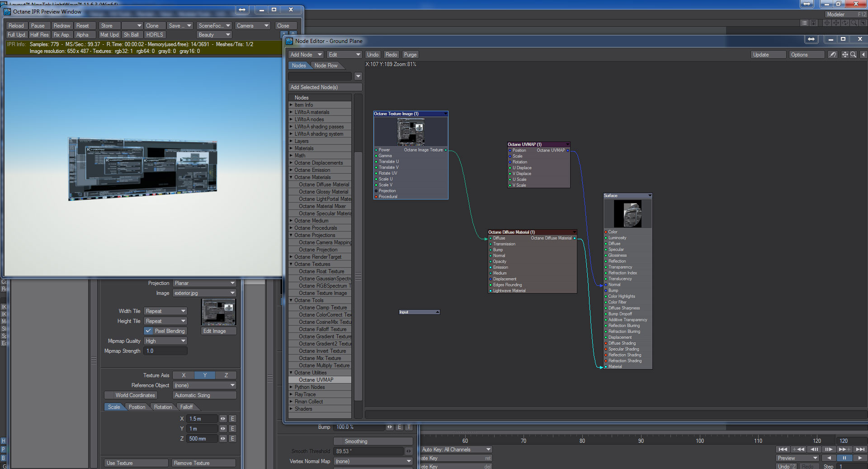The width and height of the screenshot is (868, 469).
Task: Select the Z texture axis button
Action: point(226,375)
